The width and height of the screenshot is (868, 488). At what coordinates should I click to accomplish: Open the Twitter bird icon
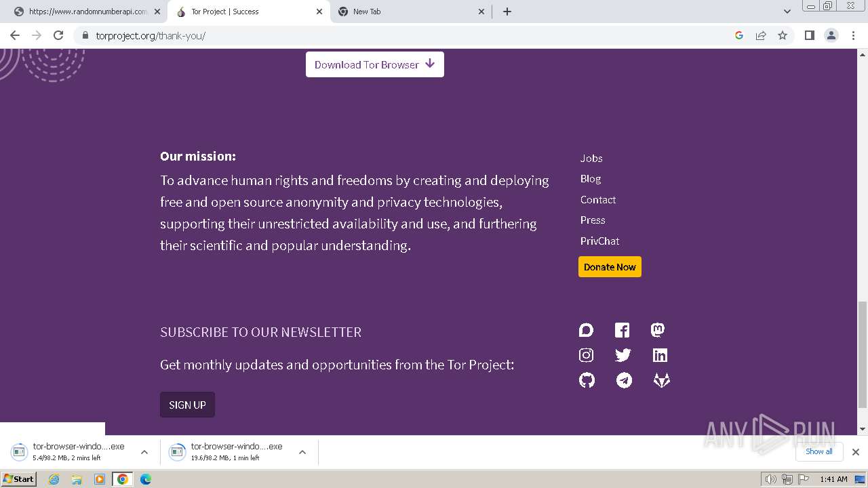click(x=623, y=355)
